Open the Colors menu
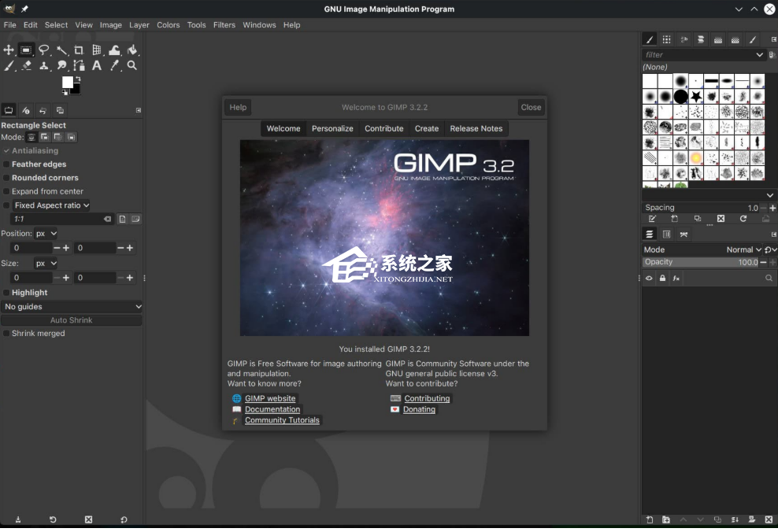Viewport: 778px width, 532px height. tap(169, 25)
